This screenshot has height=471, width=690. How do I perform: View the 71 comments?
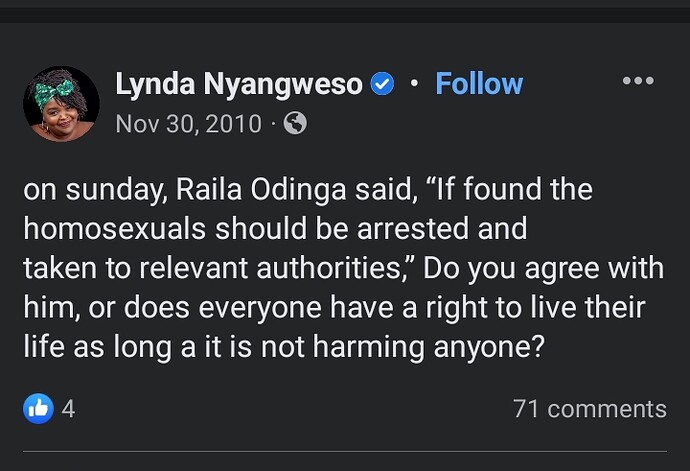click(x=589, y=409)
